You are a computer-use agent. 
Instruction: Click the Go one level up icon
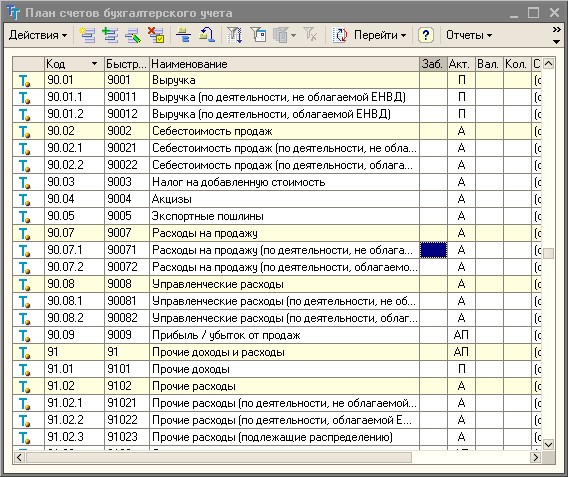(x=207, y=35)
